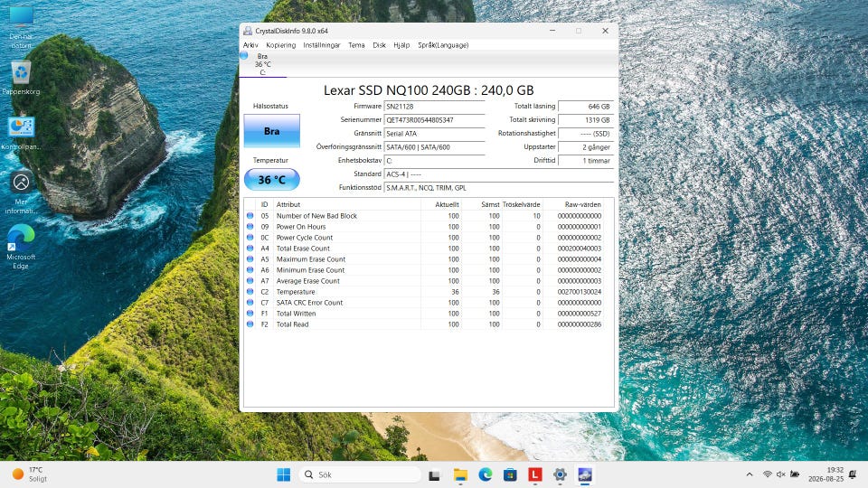
Task: Select the SATA CRC Error Count row text
Action: (x=309, y=303)
